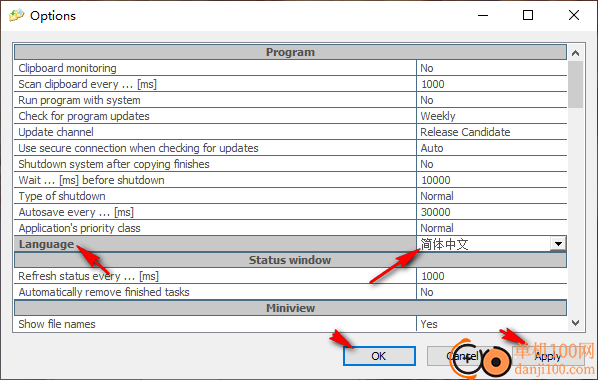Click the 10000 shutdown wait value
Image resolution: width=598 pixels, height=380 pixels.
click(492, 180)
